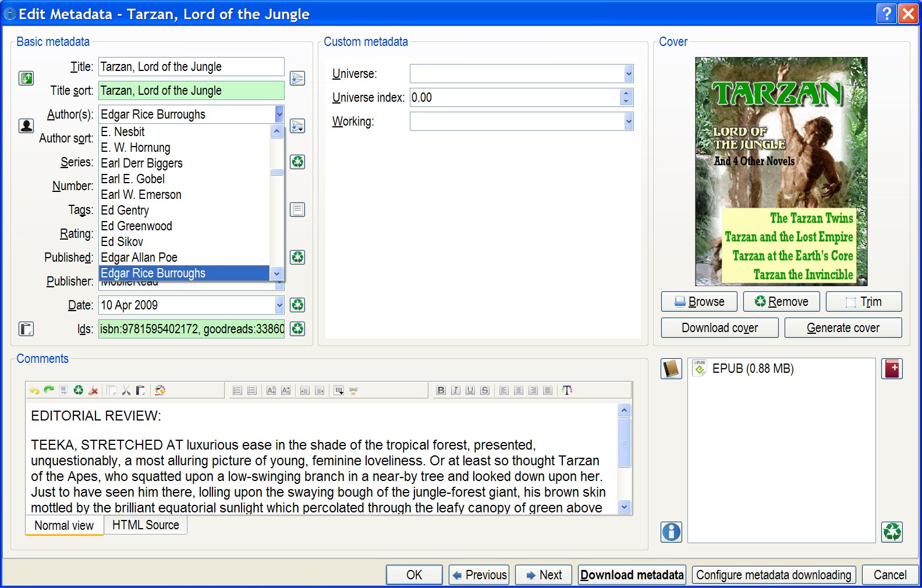Clear the Ids field using its recycle icon
Viewport: 922px width, 588px height.
point(297,329)
